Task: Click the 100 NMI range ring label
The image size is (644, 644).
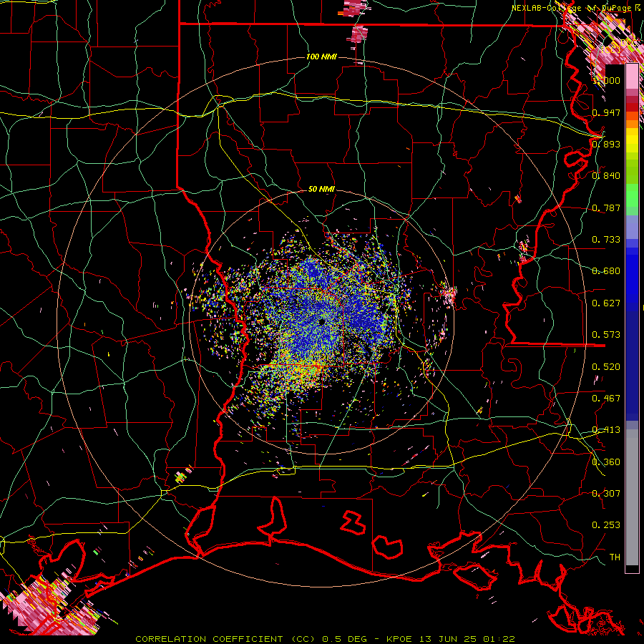Action: 321,57
